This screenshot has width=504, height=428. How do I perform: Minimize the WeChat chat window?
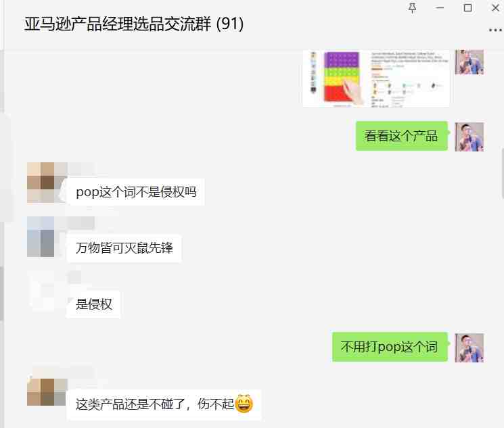(x=440, y=7)
